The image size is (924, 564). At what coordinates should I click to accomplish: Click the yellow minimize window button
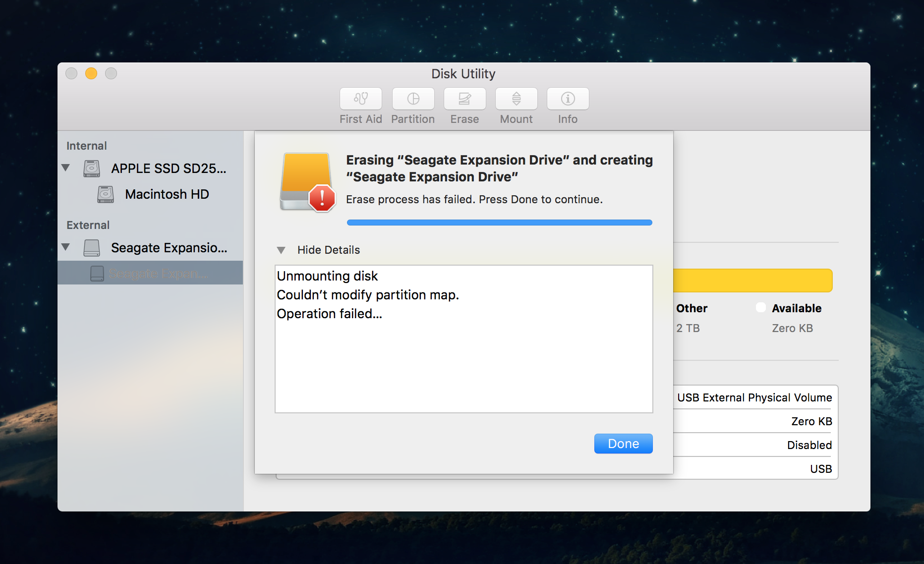(x=91, y=73)
